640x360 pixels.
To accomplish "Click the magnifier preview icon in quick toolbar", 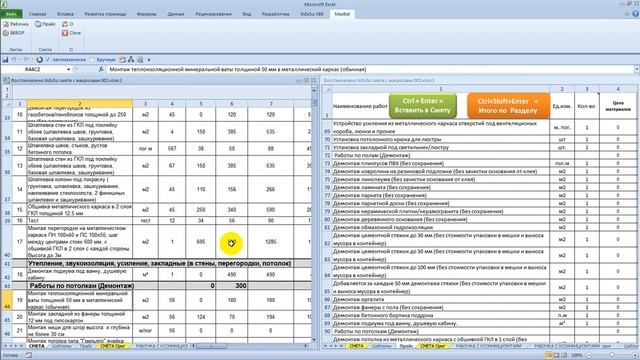I will [140, 60].
